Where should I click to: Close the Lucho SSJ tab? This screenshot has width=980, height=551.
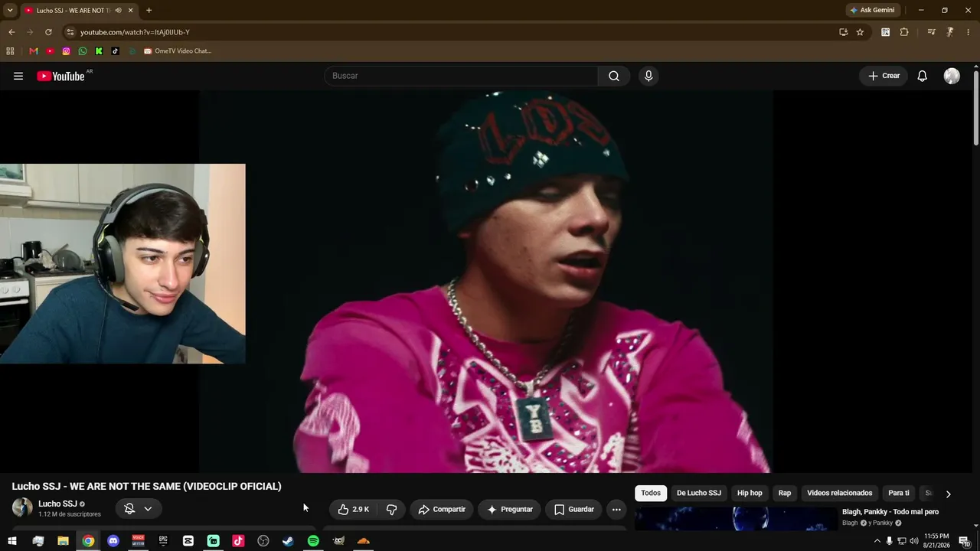(130, 11)
